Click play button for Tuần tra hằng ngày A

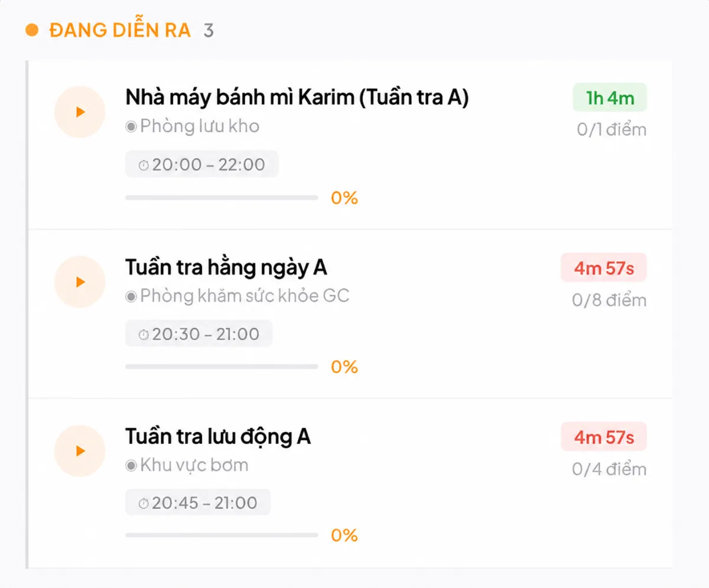80,282
